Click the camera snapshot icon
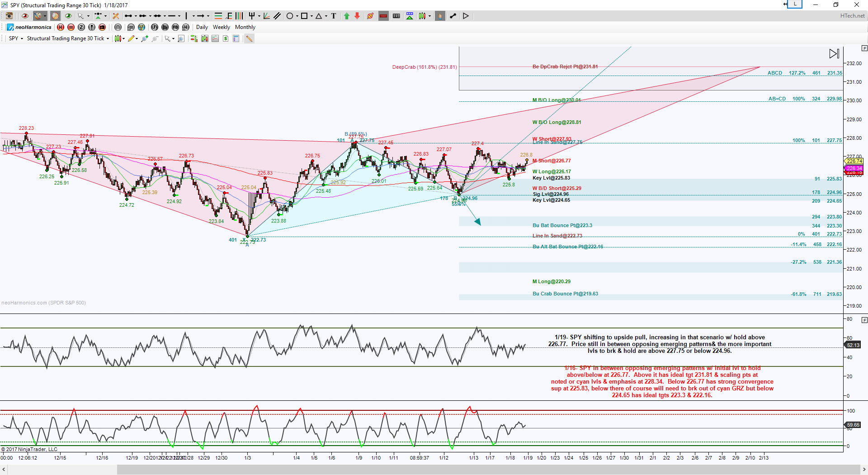 coord(9,16)
